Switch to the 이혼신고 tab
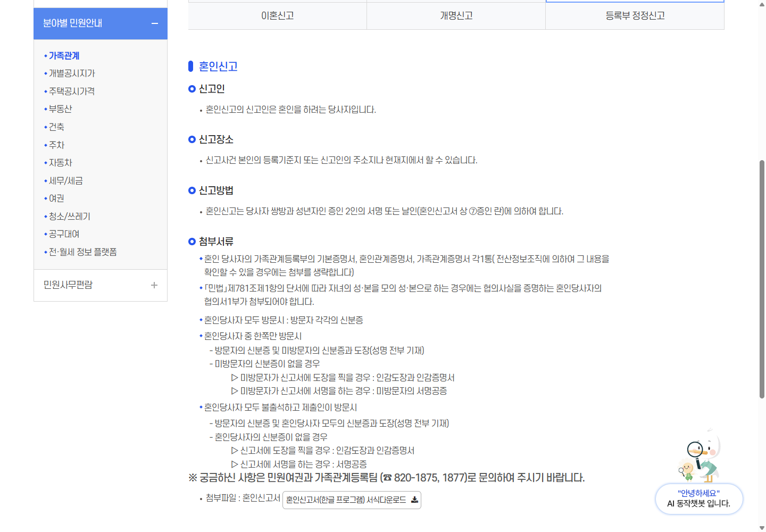 (278, 16)
